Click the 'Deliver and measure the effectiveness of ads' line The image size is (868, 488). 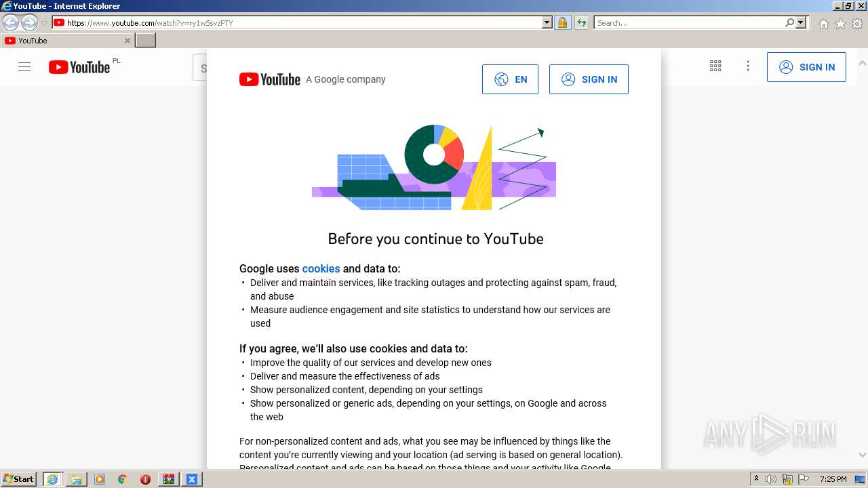pos(345,376)
